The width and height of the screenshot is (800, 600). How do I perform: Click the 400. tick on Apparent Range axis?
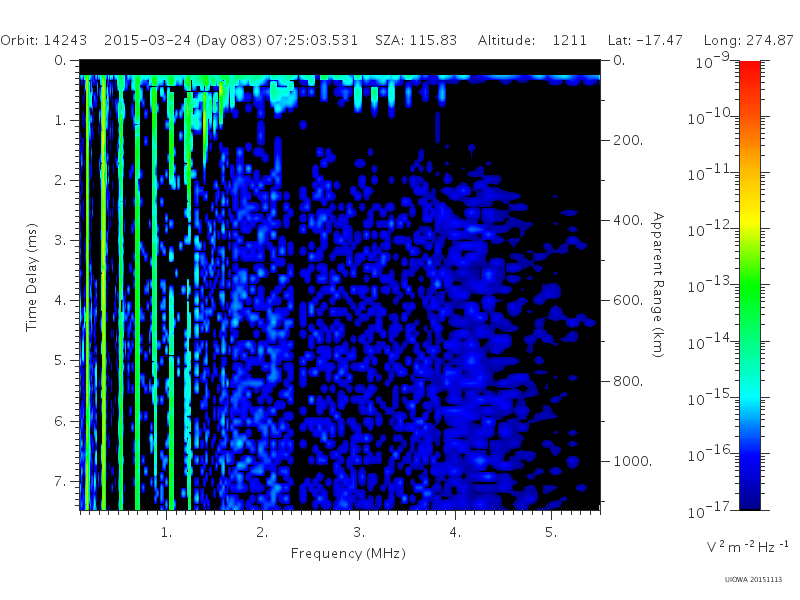[628, 220]
